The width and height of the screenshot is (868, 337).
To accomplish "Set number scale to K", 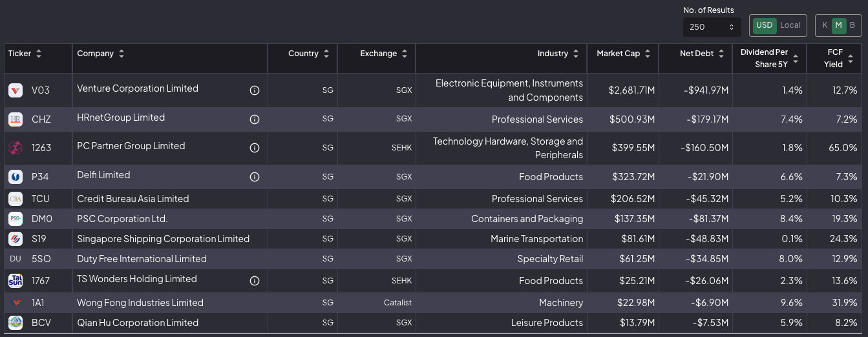I will pos(825,25).
